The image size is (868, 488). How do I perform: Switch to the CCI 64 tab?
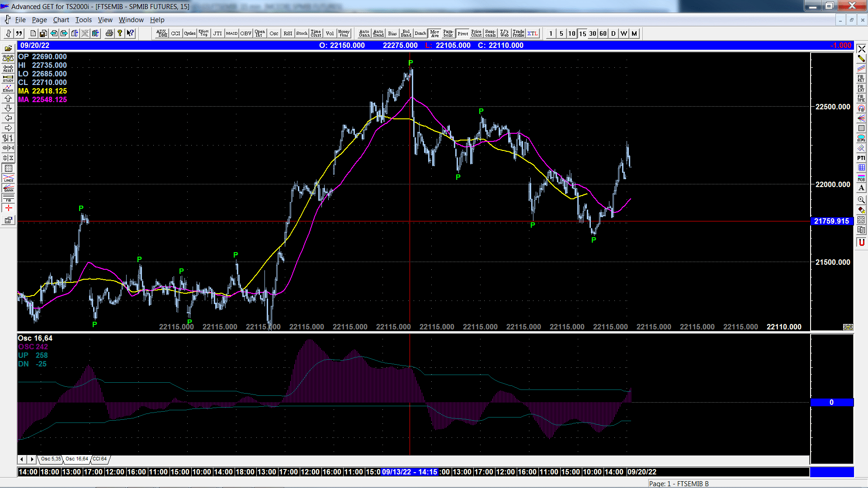(100, 459)
